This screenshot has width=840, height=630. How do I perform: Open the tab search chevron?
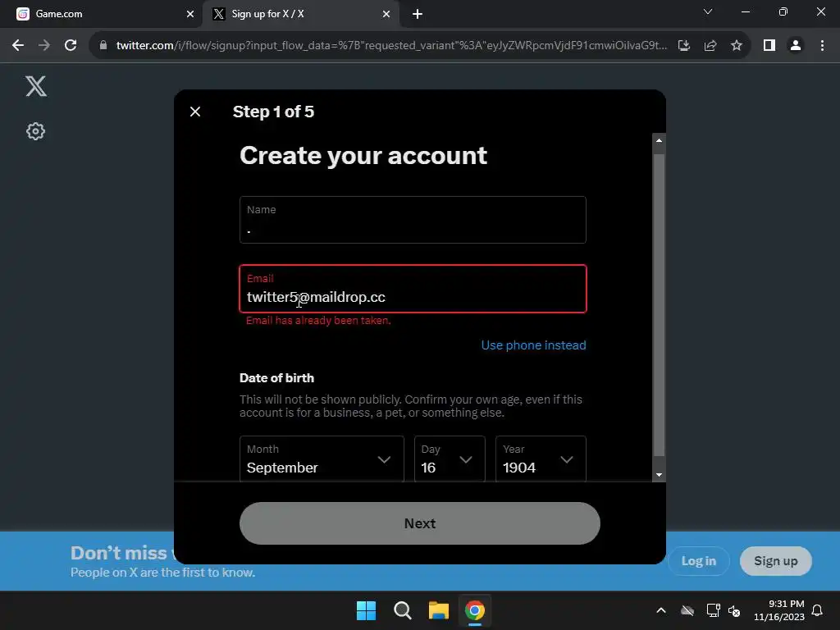click(708, 11)
